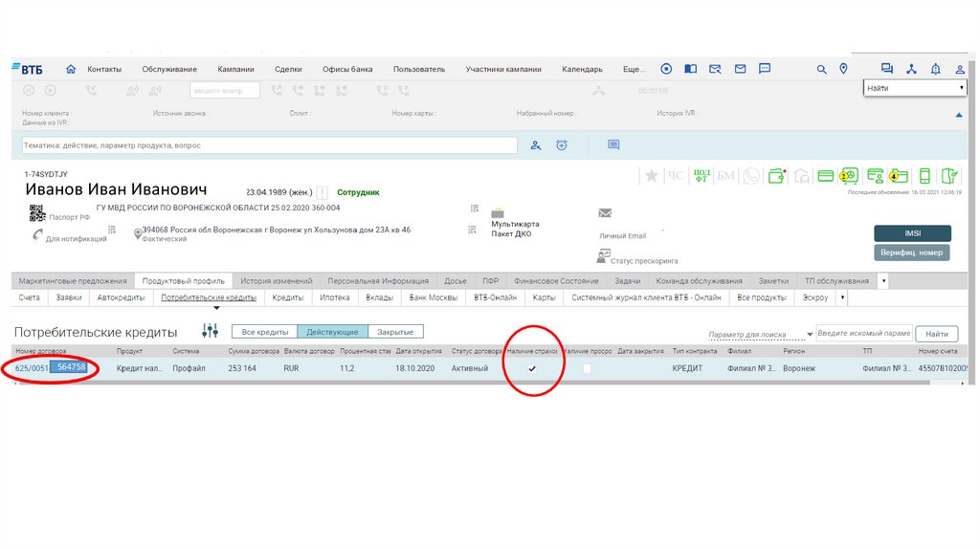980x549 pixels.
Task: Open the book knowledge base icon
Action: pos(691,69)
